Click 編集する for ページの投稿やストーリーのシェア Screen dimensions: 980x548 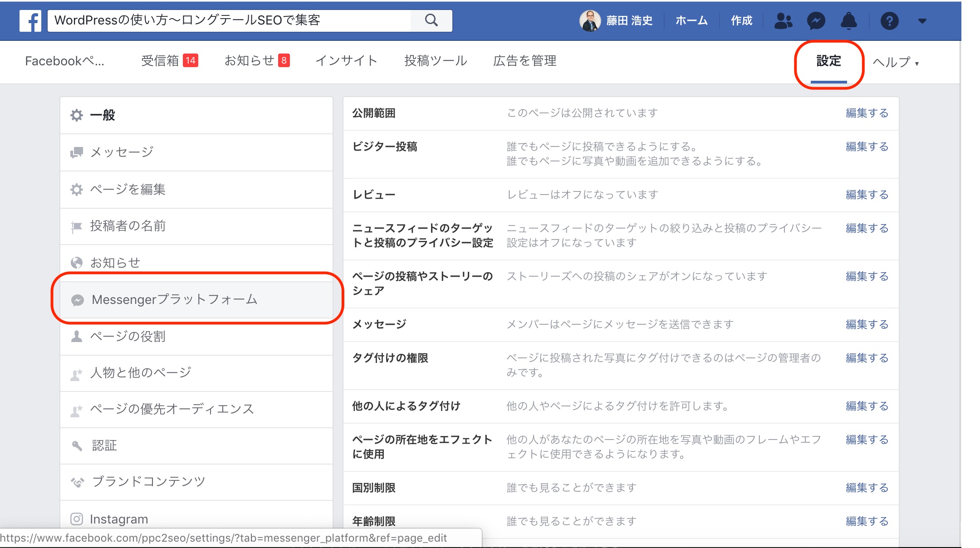point(867,276)
